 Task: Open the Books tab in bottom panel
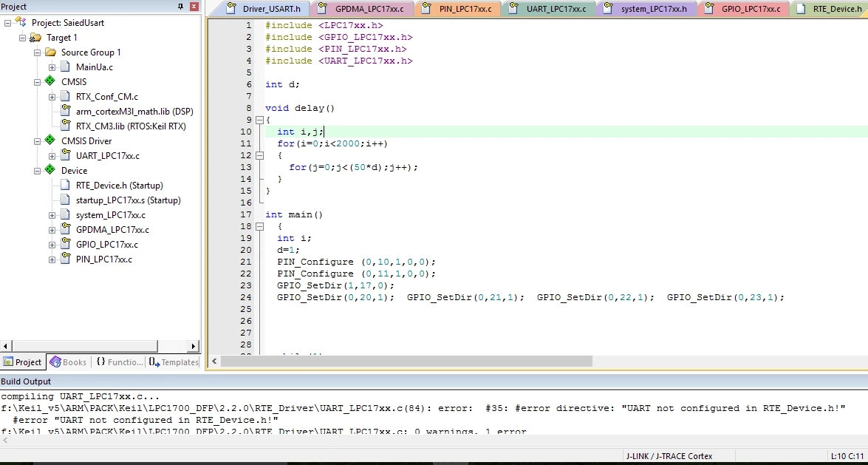pos(69,362)
